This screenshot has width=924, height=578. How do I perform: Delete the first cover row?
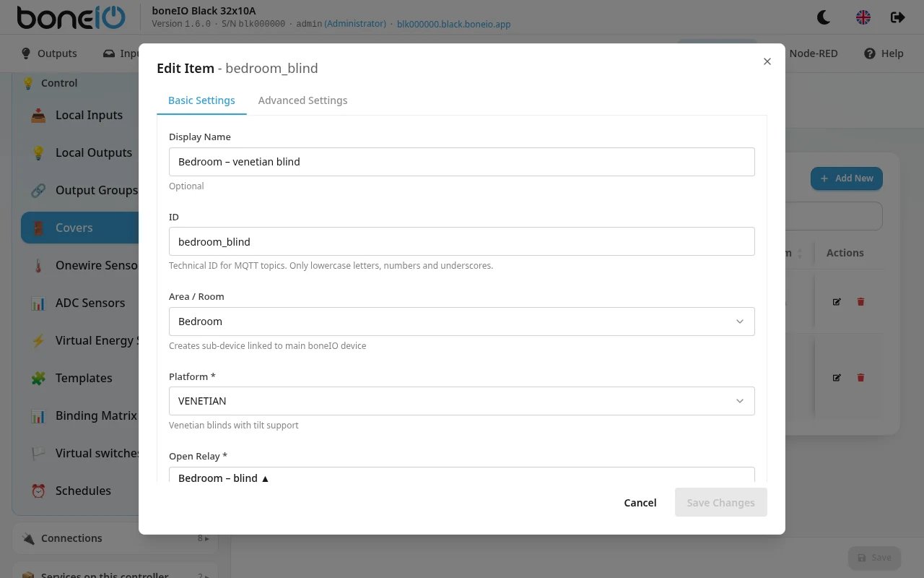coord(860,301)
